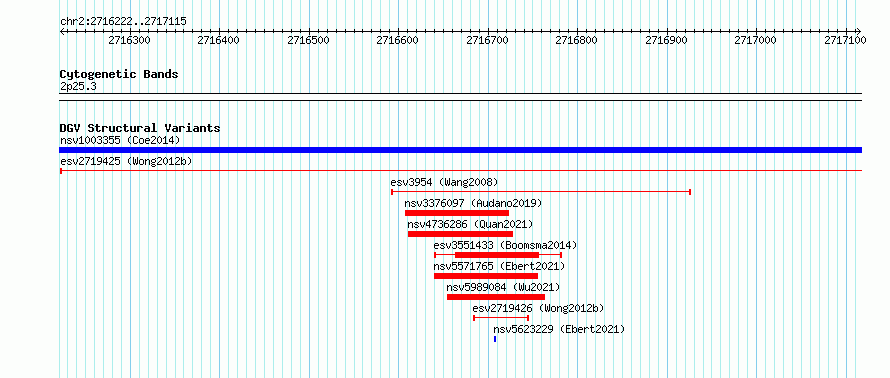Image resolution: width=890 pixels, height=378 pixels.
Task: Click the red nsv3376097 variant bar
Action: pos(457,213)
